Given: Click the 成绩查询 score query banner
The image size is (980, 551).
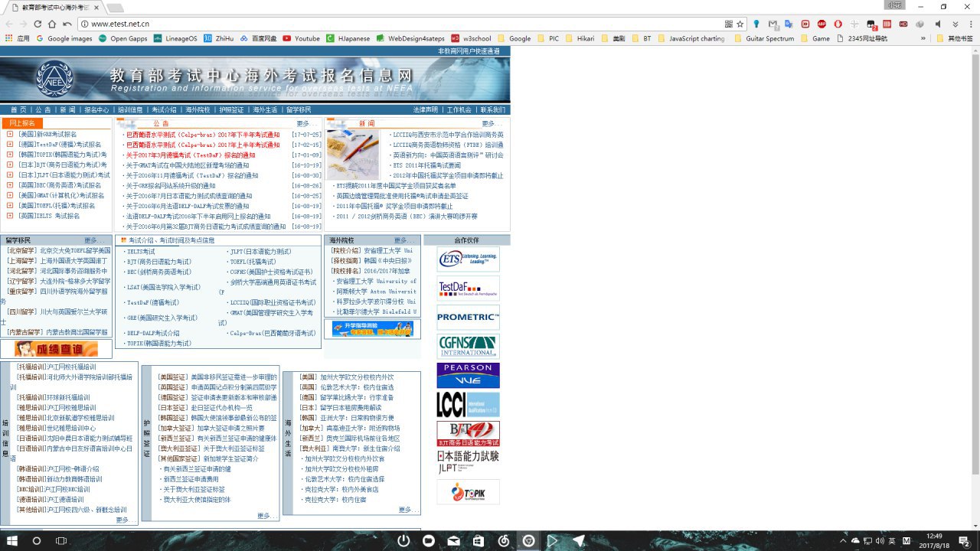Looking at the screenshot, I should click(56, 349).
